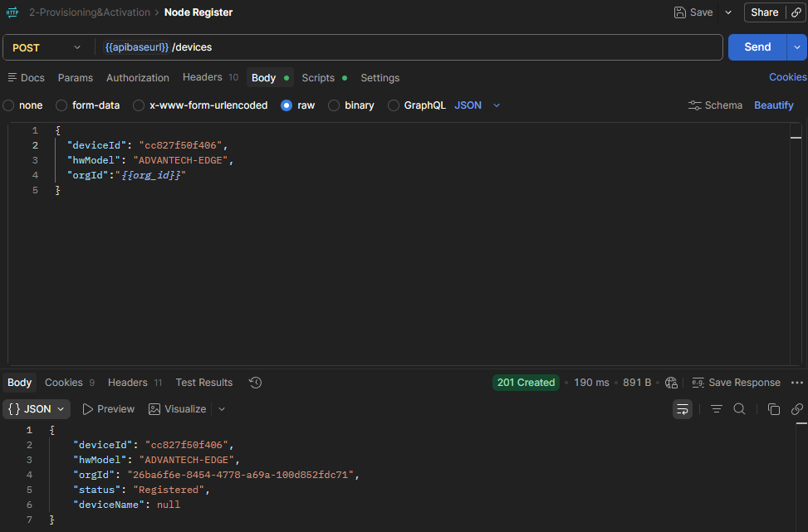The height and width of the screenshot is (532, 808).
Task: Click the {{org_id}} variable in request body
Action: [151, 175]
